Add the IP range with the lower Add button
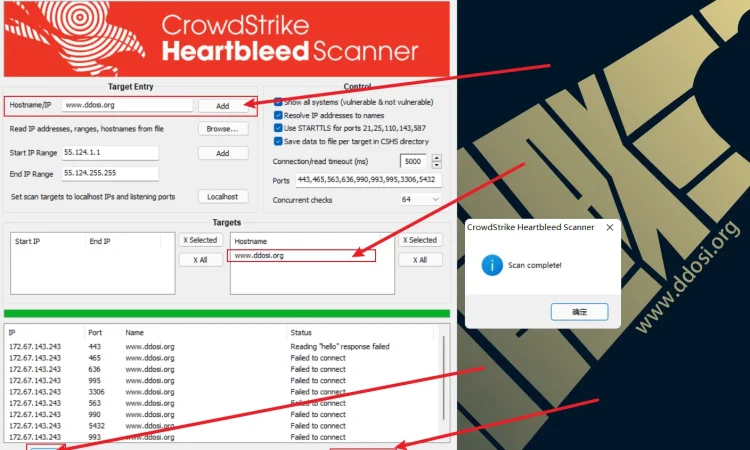The width and height of the screenshot is (750, 450). pyautogui.click(x=223, y=153)
